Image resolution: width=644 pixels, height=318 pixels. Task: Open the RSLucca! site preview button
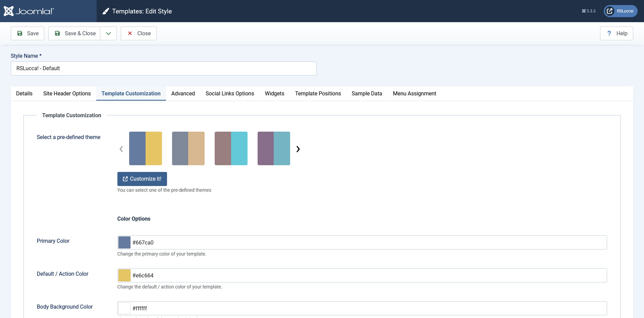coord(621,11)
